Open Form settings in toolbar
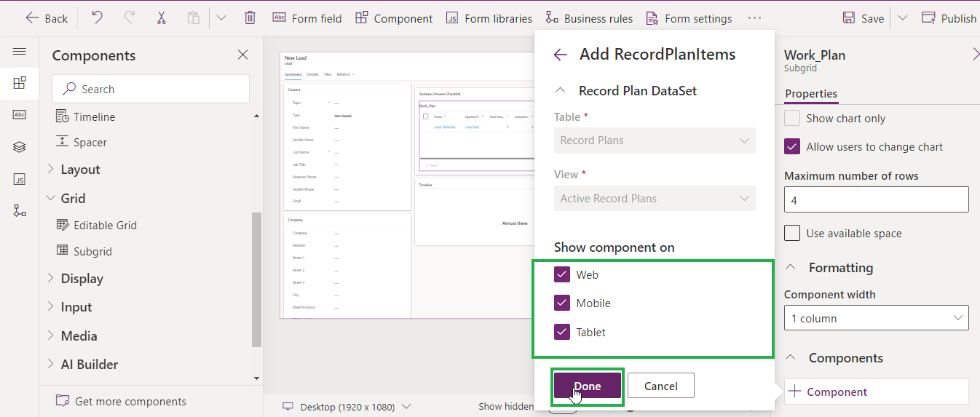The height and width of the screenshot is (417, 980). tap(688, 18)
